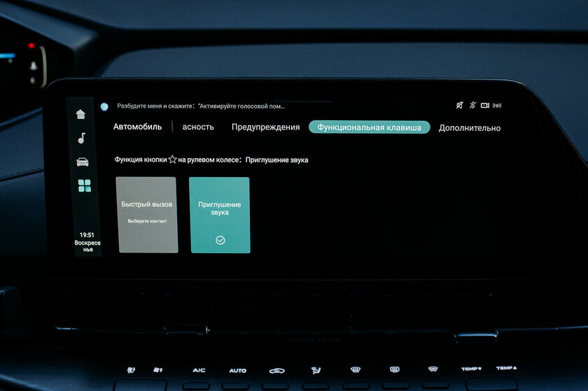The height and width of the screenshot is (391, 588).
Task: Tap the A/C label on climate strip
Action: pos(199,371)
